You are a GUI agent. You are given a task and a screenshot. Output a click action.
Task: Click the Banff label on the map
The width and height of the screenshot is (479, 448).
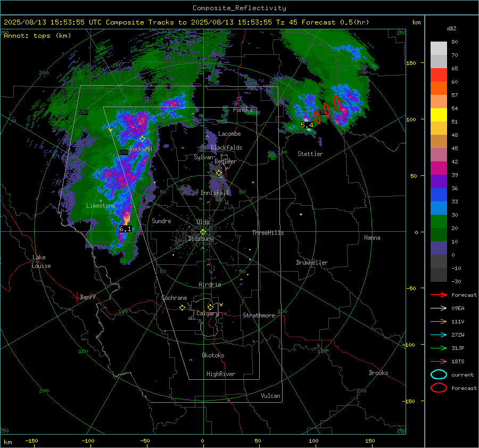[88, 297]
